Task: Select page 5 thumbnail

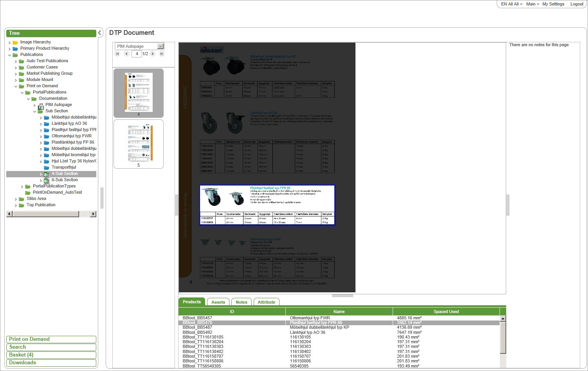Action: (x=139, y=144)
